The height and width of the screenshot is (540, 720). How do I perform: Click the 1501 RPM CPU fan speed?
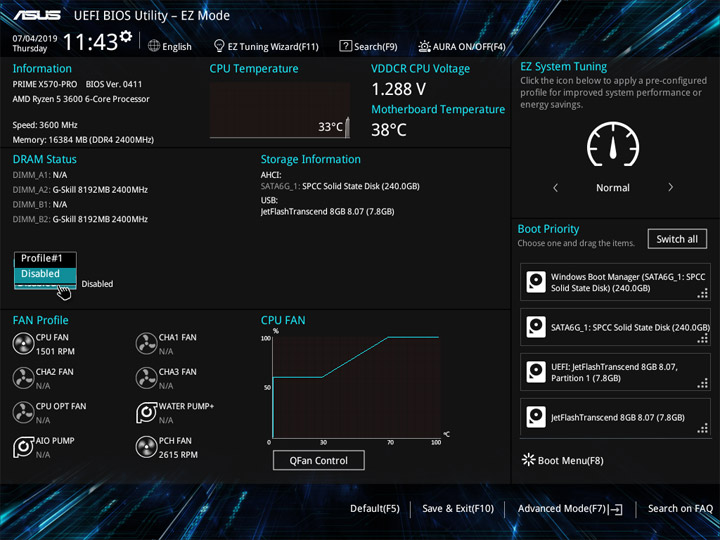coord(55,351)
